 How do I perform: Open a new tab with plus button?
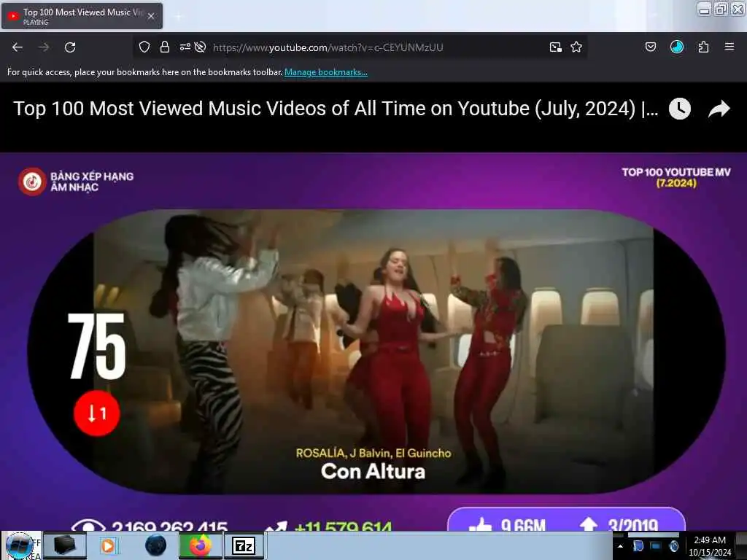click(x=178, y=16)
